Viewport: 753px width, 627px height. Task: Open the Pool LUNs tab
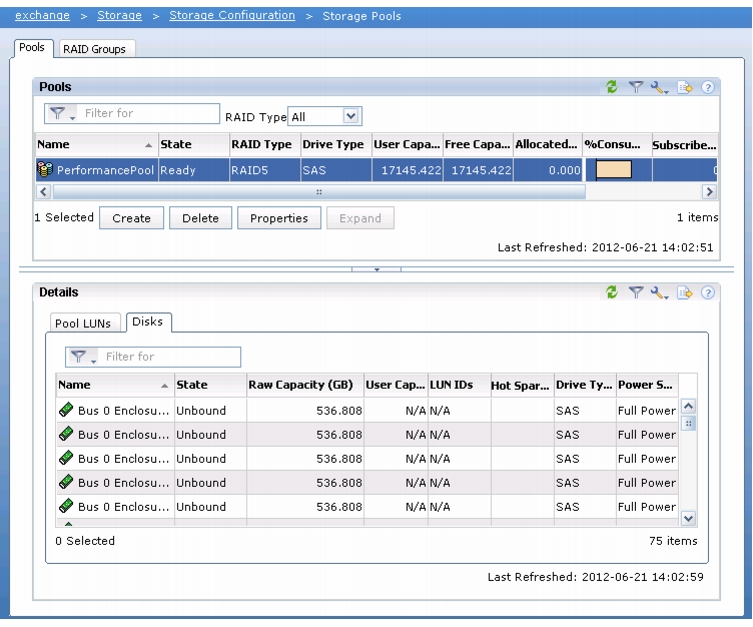click(x=83, y=323)
